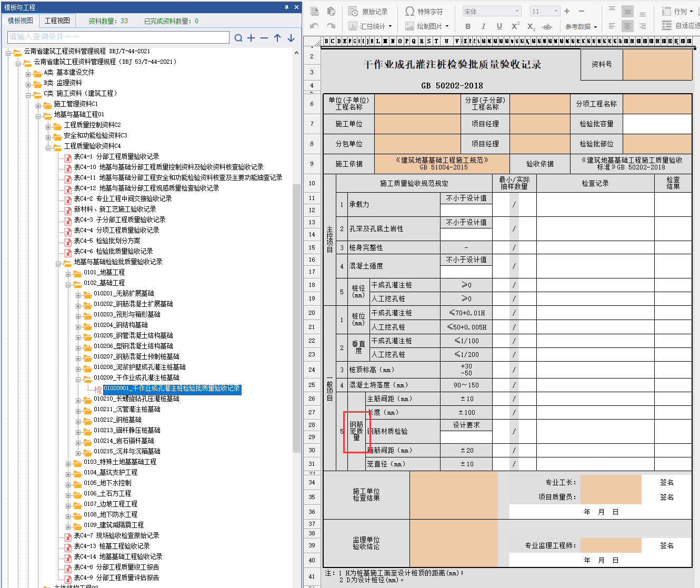
Task: Open 原始记录 original record tool
Action: 368,11
